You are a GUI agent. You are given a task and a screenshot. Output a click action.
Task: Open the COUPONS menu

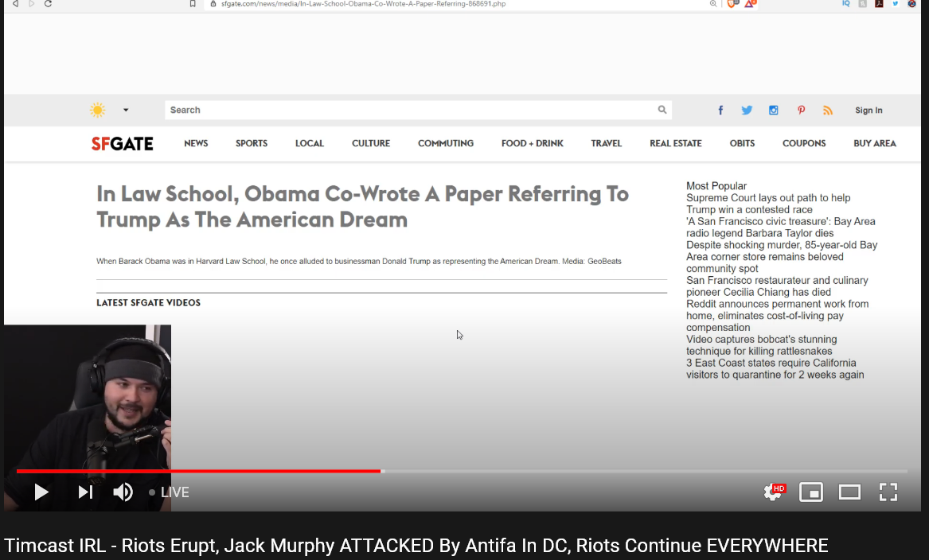point(804,143)
